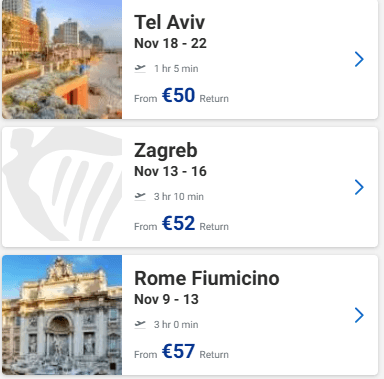Viewport: 384px width, 379px height.
Task: Click the plane icon beside 1 hr 5 min
Action: click(x=140, y=69)
